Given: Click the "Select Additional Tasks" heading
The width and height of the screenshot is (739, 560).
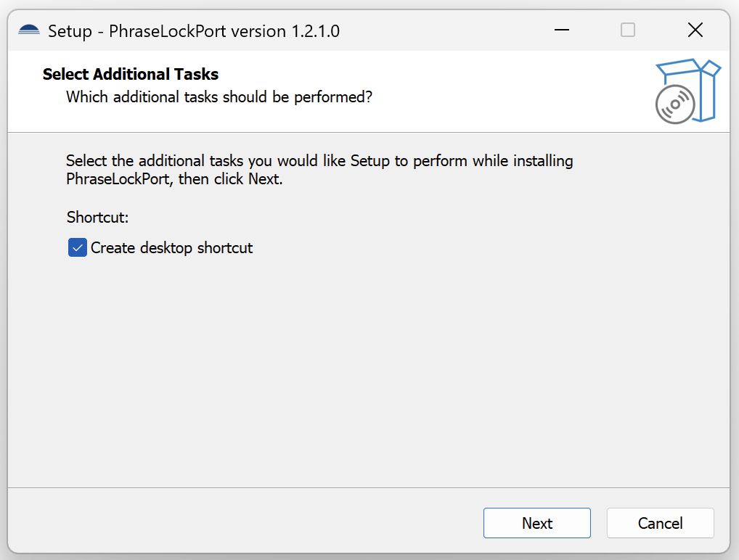Looking at the screenshot, I should tap(131, 74).
